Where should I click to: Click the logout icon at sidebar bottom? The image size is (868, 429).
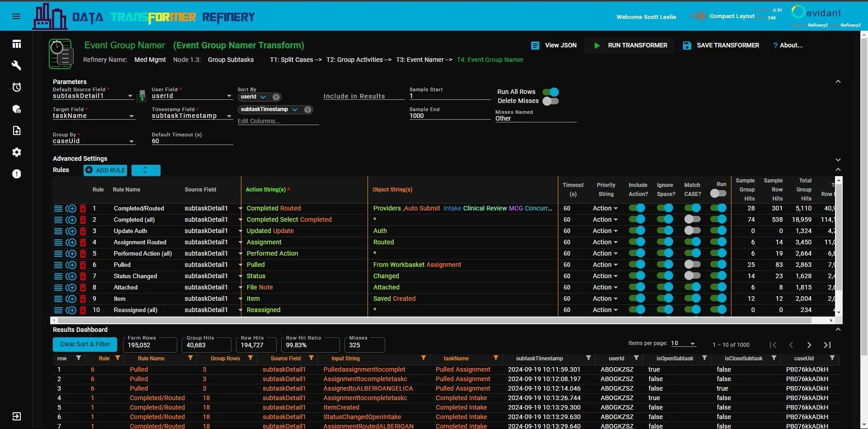[x=16, y=416]
